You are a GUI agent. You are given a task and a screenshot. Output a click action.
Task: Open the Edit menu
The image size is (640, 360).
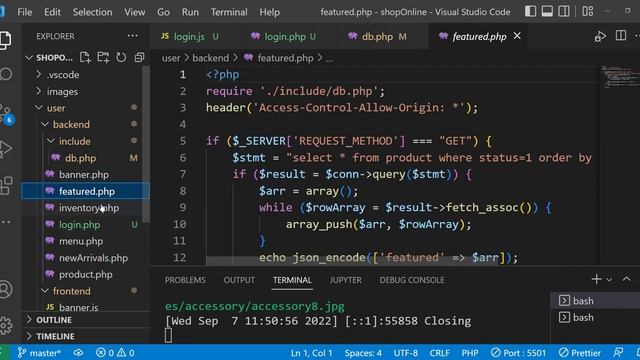pos(52,12)
